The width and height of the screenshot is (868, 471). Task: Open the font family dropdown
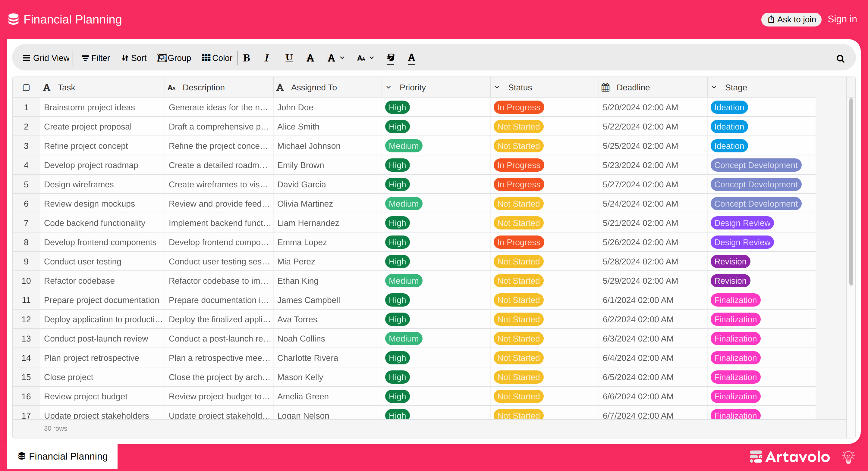click(x=336, y=58)
